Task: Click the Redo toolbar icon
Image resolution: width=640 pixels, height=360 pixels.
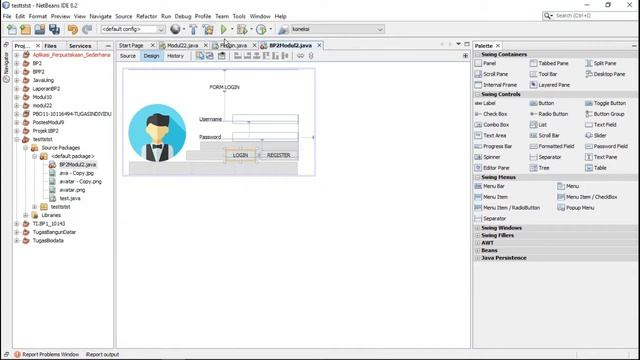Action: tap(87, 29)
